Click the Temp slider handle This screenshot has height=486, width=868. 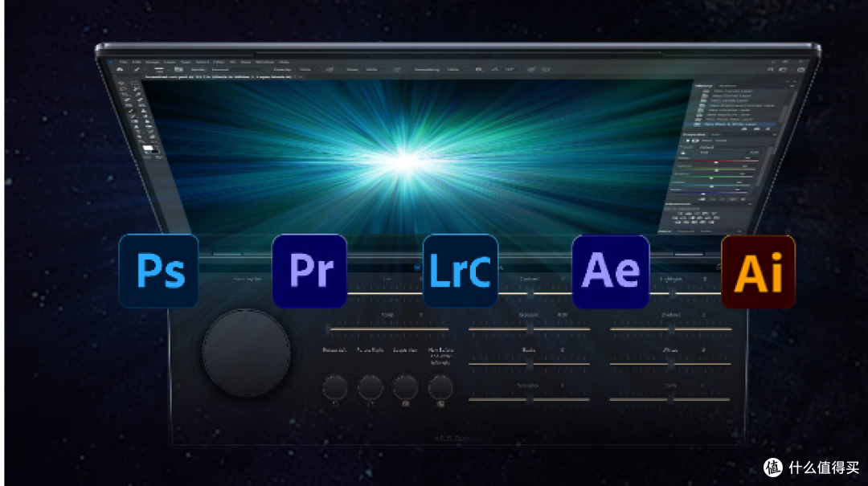(x=329, y=329)
